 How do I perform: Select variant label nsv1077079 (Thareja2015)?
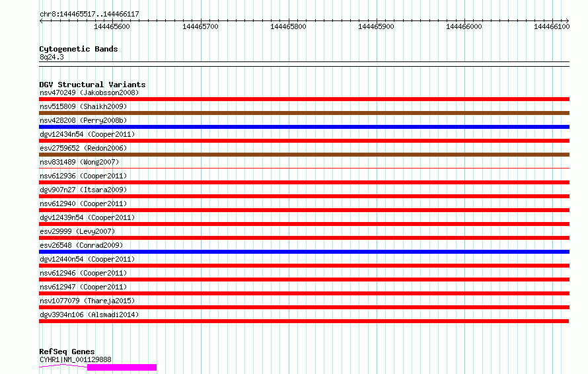pyautogui.click(x=87, y=301)
